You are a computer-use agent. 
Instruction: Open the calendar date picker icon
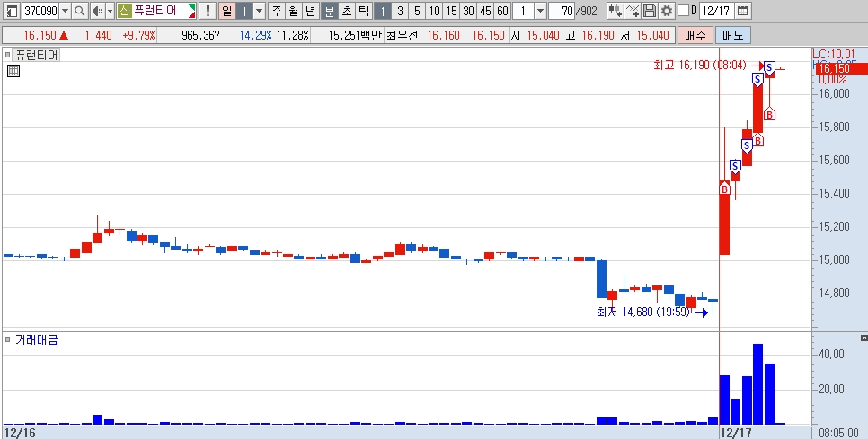743,11
